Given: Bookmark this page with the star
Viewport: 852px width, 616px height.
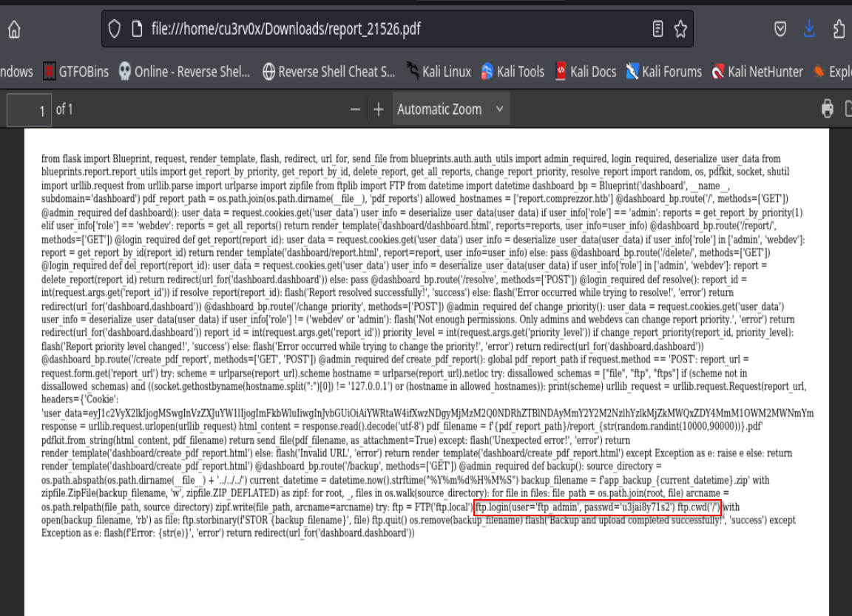Looking at the screenshot, I should click(679, 29).
